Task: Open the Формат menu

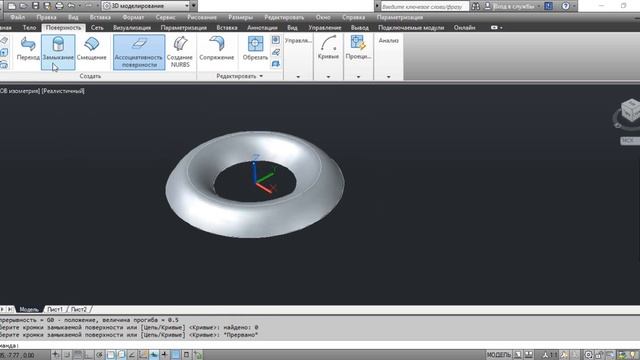Action: 133,18
